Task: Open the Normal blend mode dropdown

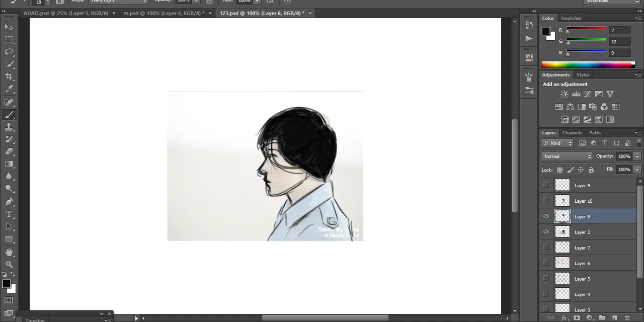Action: pyautogui.click(x=567, y=156)
